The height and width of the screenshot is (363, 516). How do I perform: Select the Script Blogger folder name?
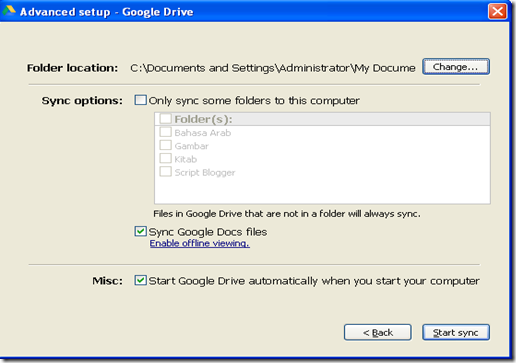click(x=205, y=173)
